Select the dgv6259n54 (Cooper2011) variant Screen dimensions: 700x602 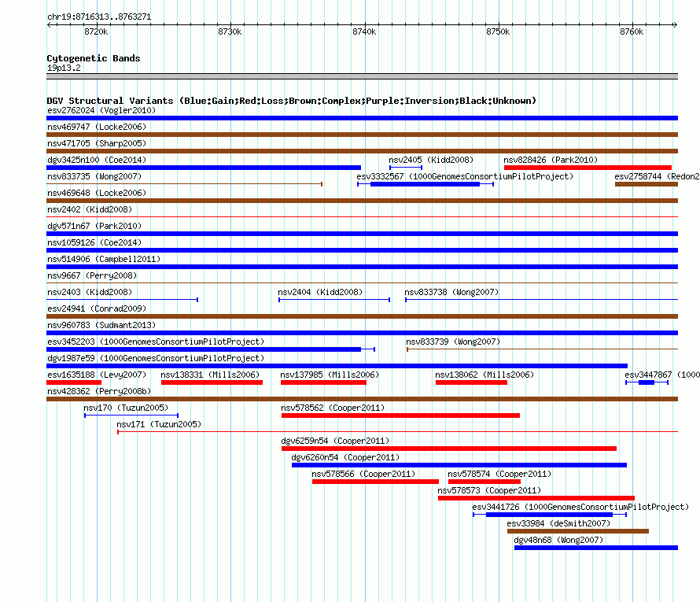coord(449,449)
